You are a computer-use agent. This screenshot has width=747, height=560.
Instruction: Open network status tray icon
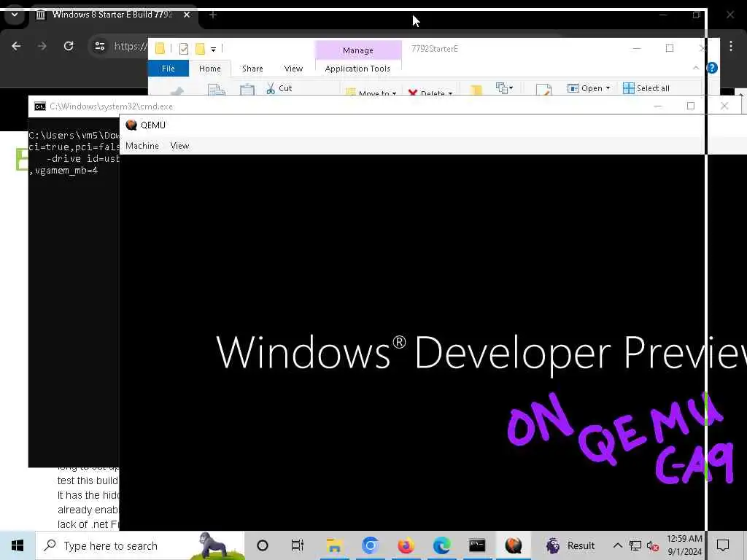(x=635, y=545)
